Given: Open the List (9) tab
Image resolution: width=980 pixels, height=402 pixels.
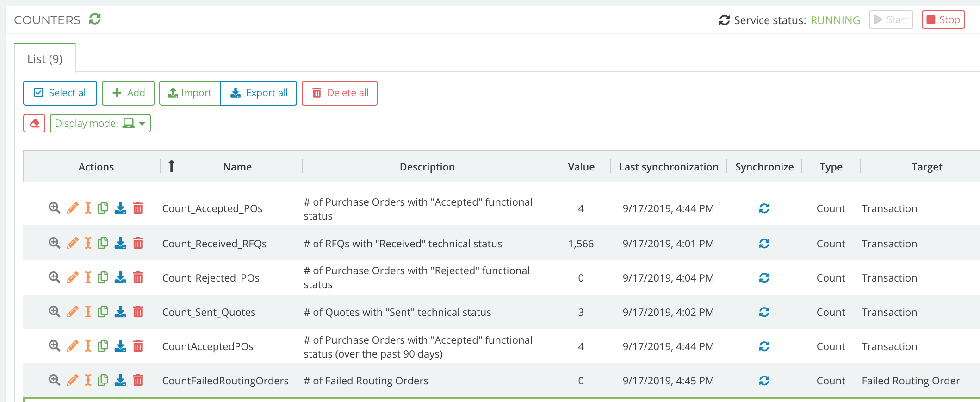Looking at the screenshot, I should (45, 59).
